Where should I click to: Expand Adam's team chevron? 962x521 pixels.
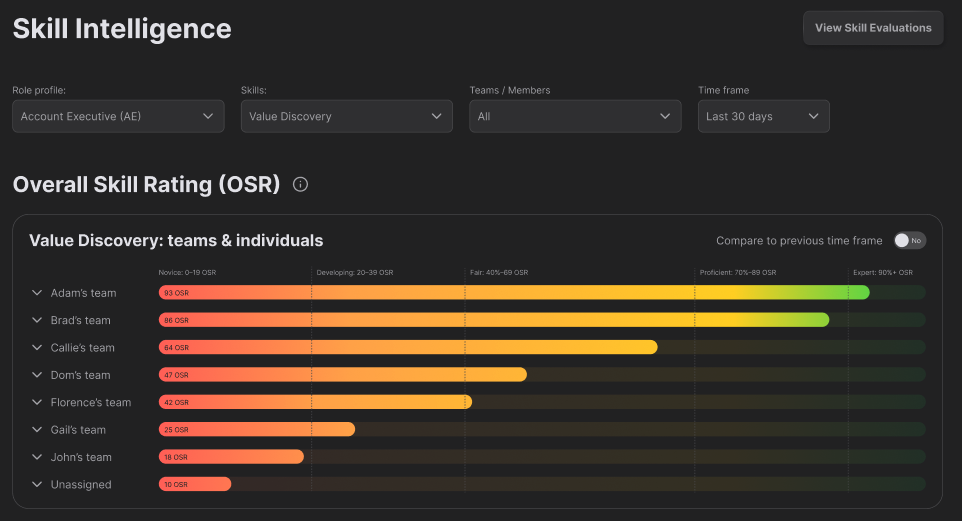pyautogui.click(x=37, y=293)
